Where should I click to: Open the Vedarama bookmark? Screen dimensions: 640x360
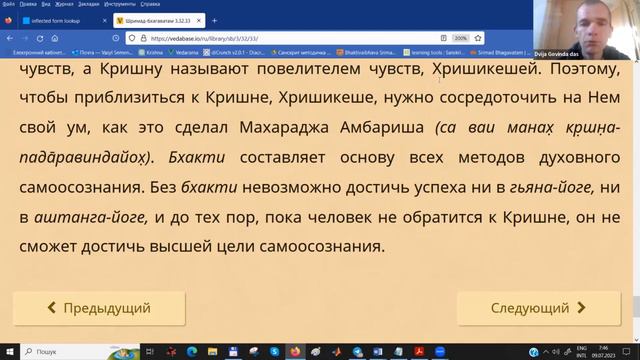183,53
